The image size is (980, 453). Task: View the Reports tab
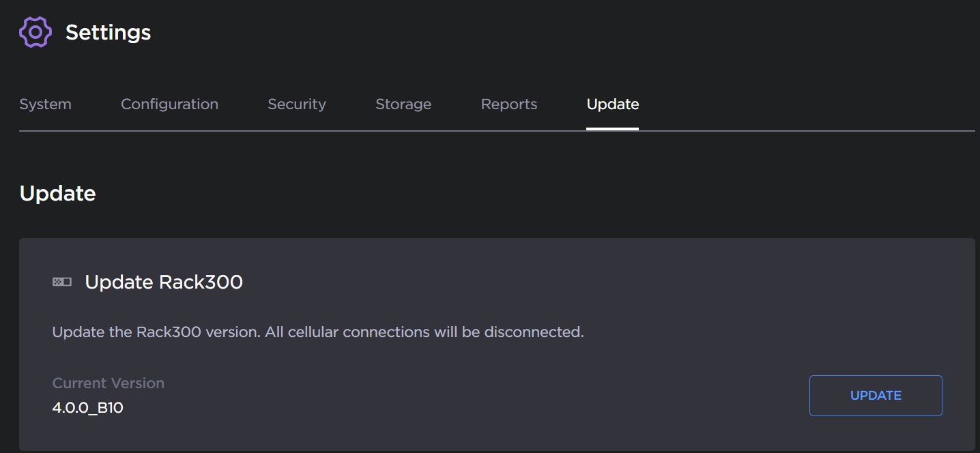pos(508,104)
